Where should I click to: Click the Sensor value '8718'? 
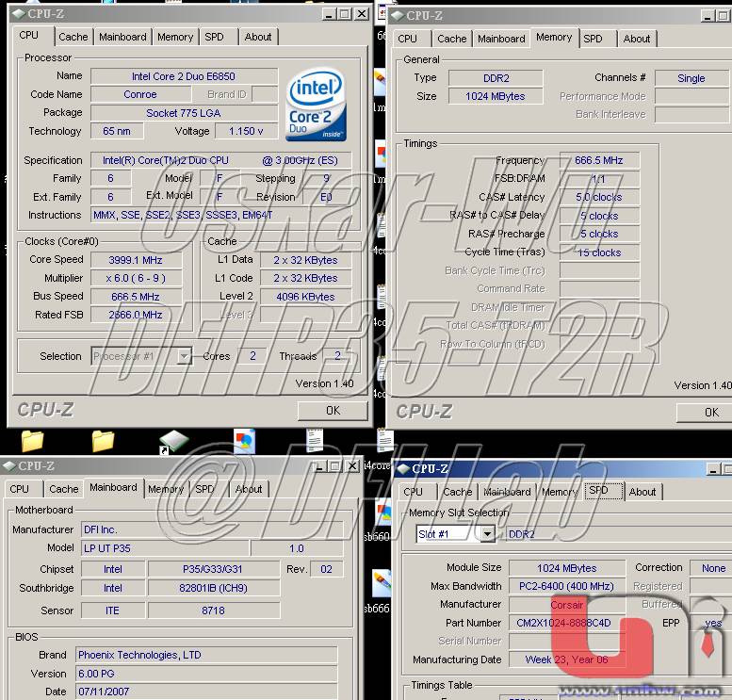214,610
